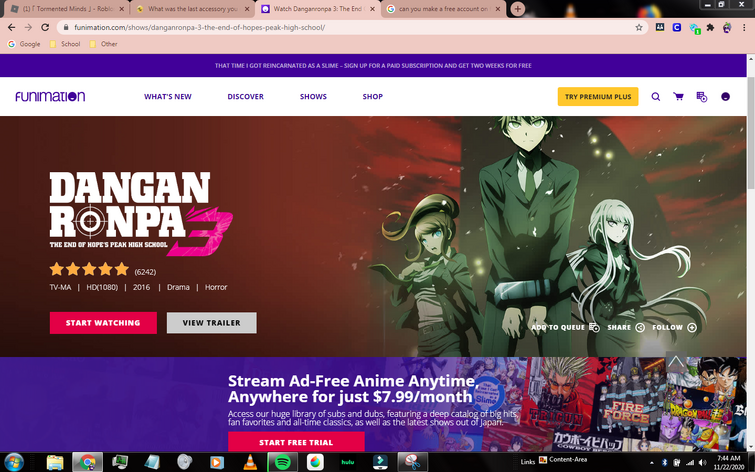
Task: Open the Funimation search icon
Action: click(x=655, y=97)
